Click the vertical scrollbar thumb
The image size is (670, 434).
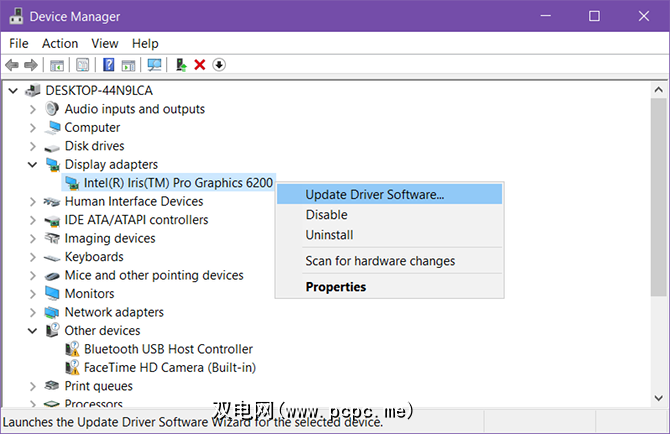tap(658, 197)
